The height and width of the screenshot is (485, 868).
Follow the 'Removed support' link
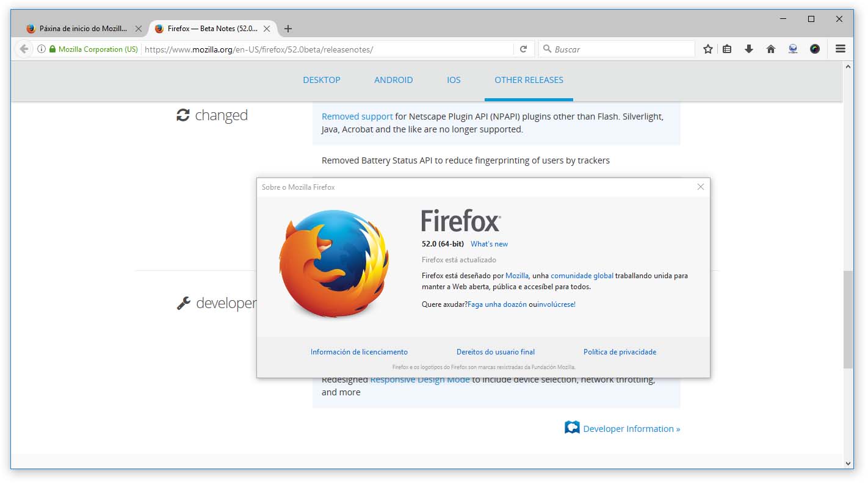pos(357,117)
